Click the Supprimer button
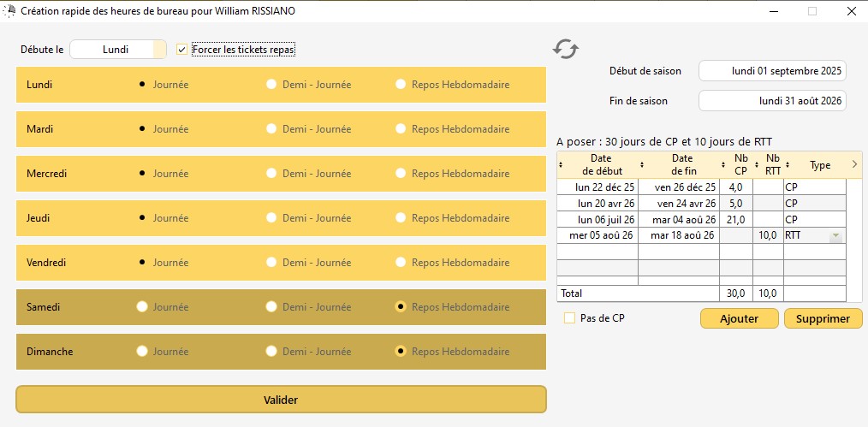 pos(822,318)
